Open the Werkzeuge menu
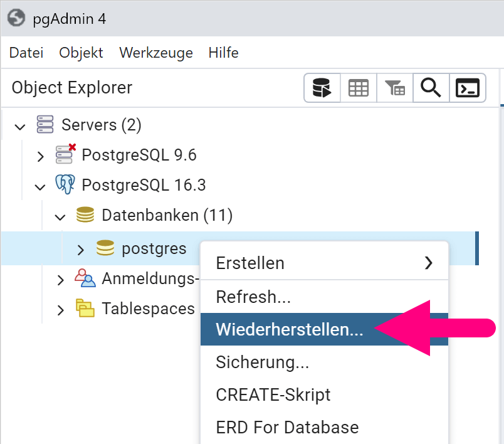Viewport: 504px width, 444px height. click(156, 53)
